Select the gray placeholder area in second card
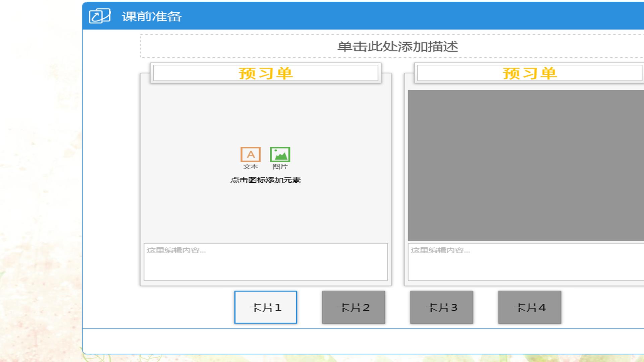The height and width of the screenshot is (362, 644). (x=526, y=165)
